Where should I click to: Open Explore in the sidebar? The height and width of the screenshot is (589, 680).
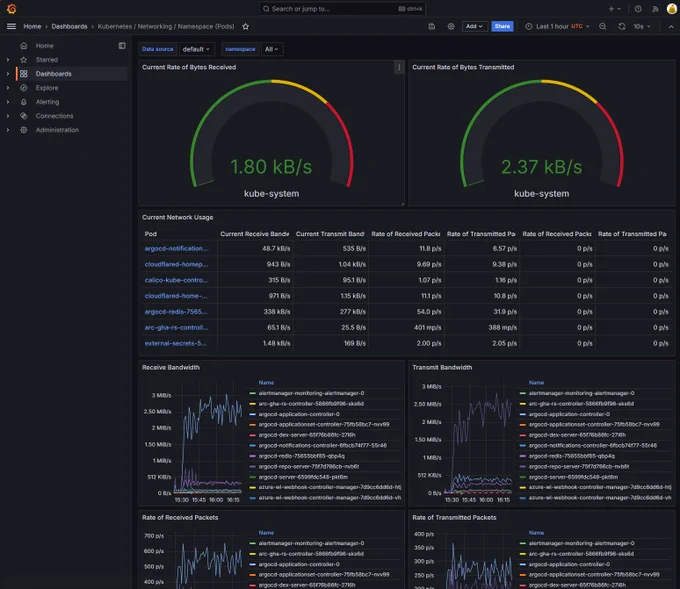point(47,88)
